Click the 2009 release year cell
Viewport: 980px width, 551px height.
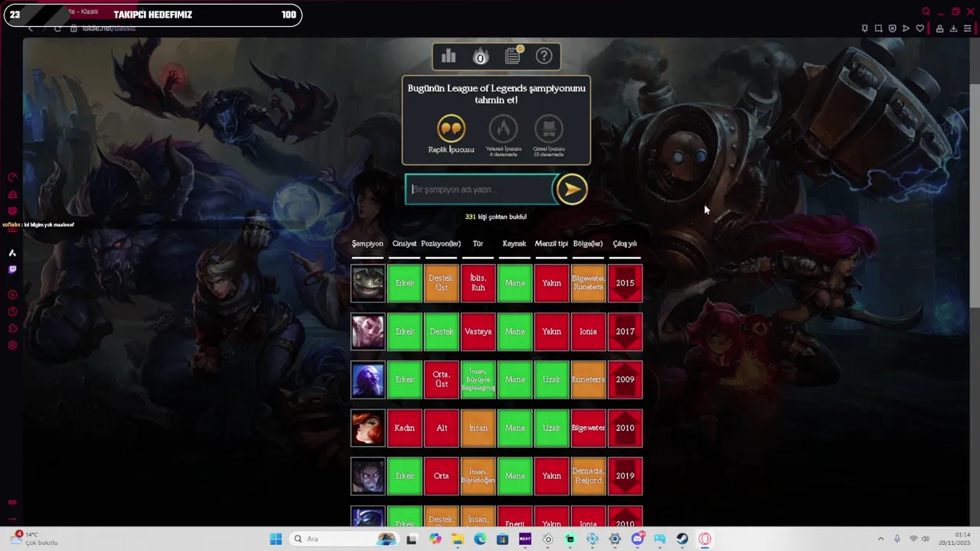tap(625, 380)
